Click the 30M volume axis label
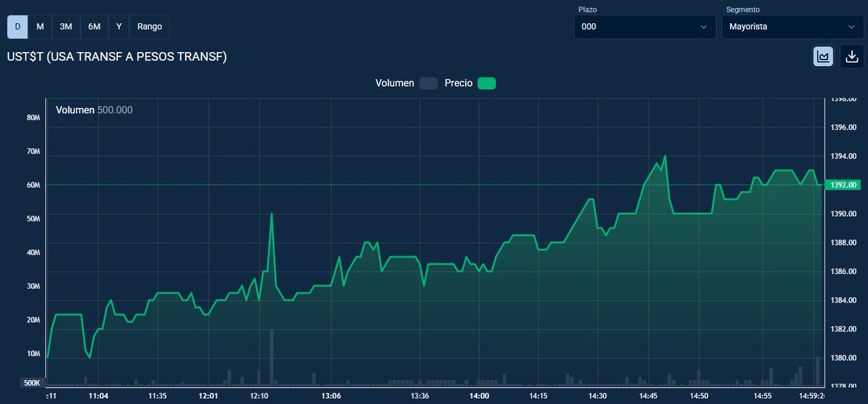Image resolution: width=868 pixels, height=404 pixels. click(33, 287)
